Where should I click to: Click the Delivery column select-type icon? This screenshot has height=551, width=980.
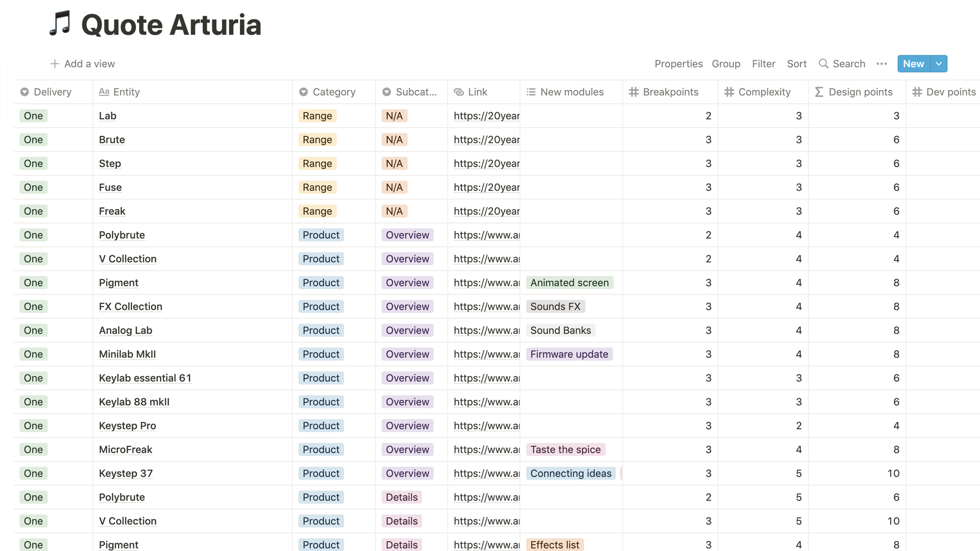[x=24, y=92]
